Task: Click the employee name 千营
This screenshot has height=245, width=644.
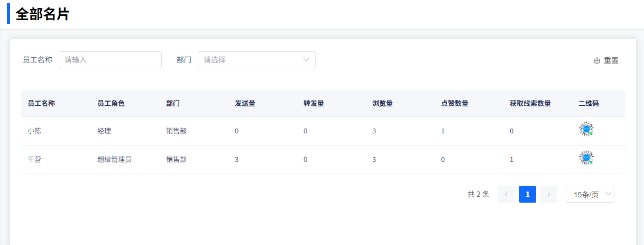Action: coord(34,159)
